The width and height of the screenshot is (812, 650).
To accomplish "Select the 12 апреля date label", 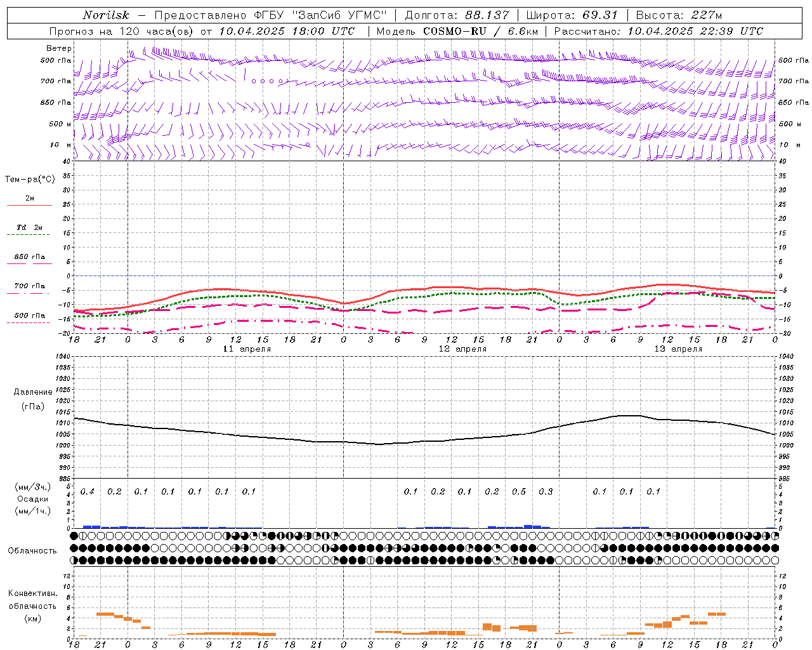I will point(463,349).
